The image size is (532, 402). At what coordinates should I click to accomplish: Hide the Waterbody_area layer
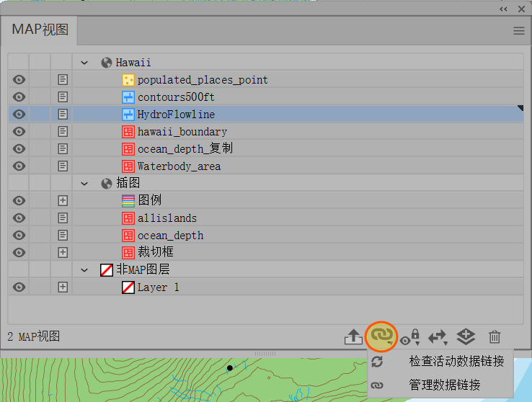click(19, 166)
